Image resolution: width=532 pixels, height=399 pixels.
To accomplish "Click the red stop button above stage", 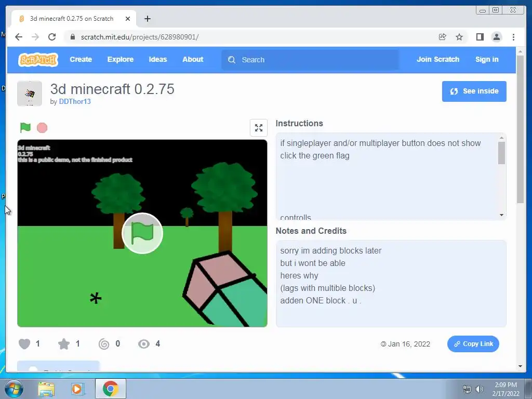I will [x=42, y=128].
